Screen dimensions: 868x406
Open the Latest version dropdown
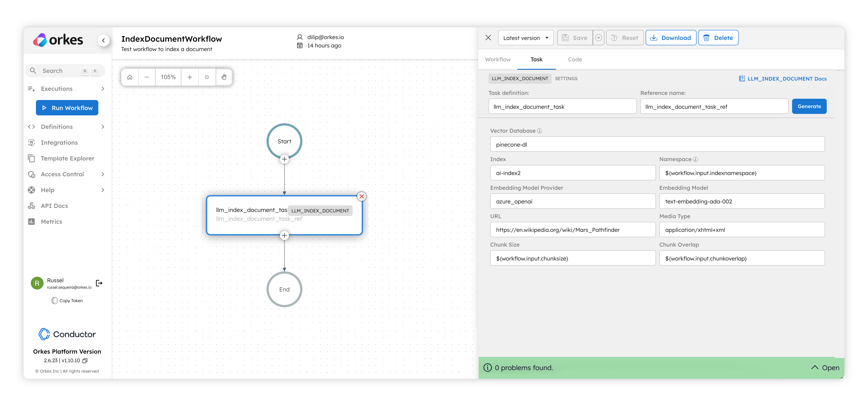pos(525,38)
